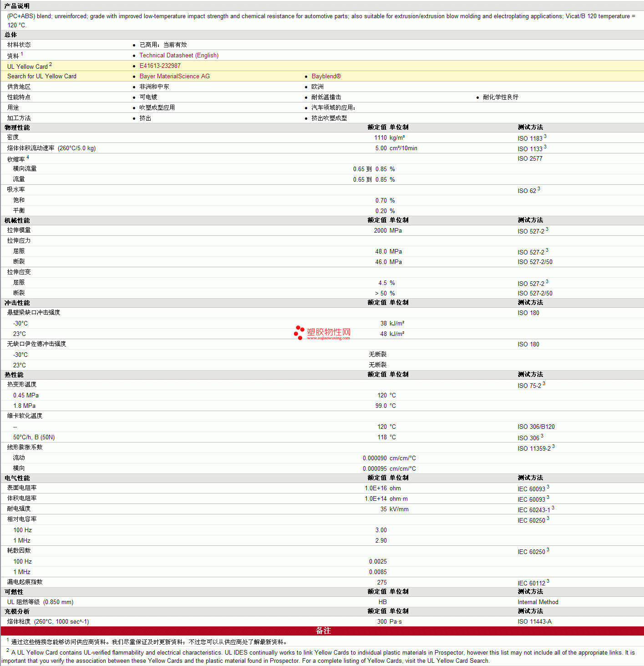The image size is (644, 666).
Task: Select the dissipation factor 0.0025
Action: point(378,561)
